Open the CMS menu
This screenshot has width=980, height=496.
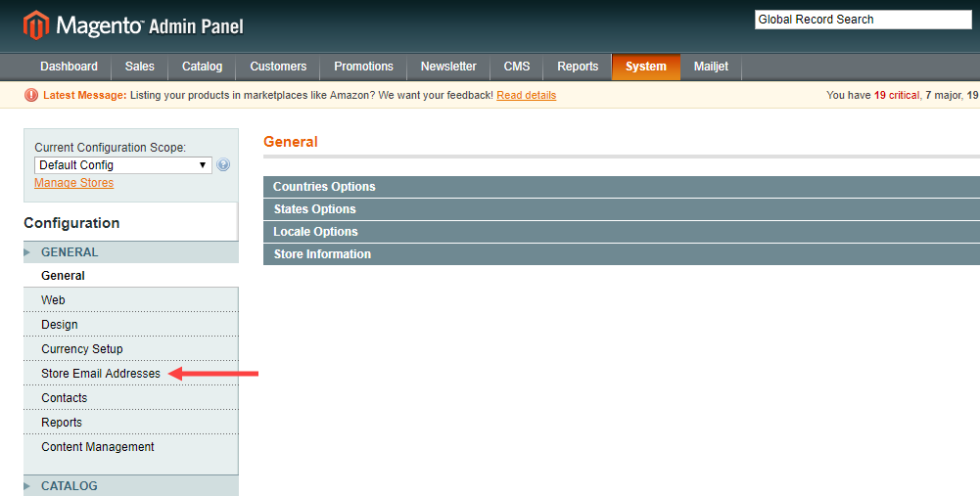(517, 67)
